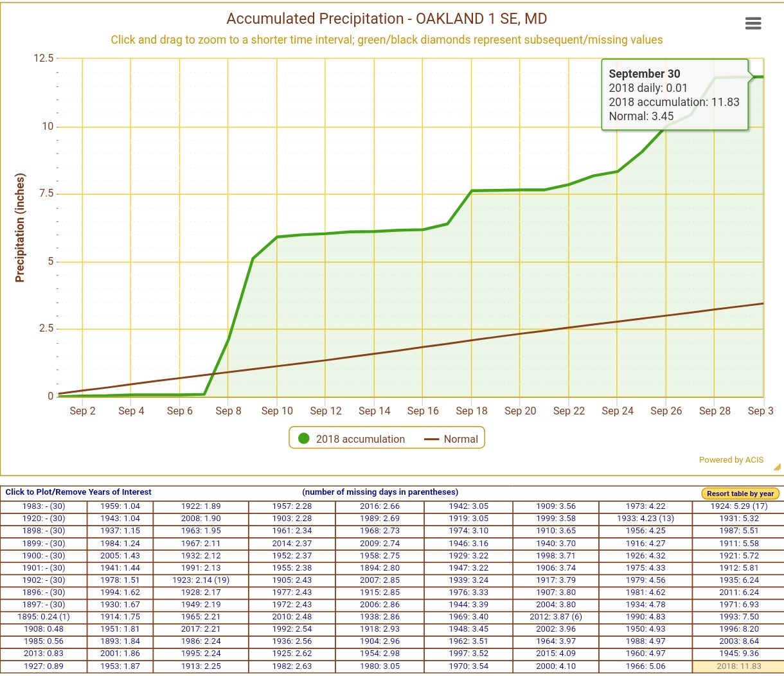Select the 1895: 0.24 (1) entry
The image size is (784, 676).
(x=44, y=617)
